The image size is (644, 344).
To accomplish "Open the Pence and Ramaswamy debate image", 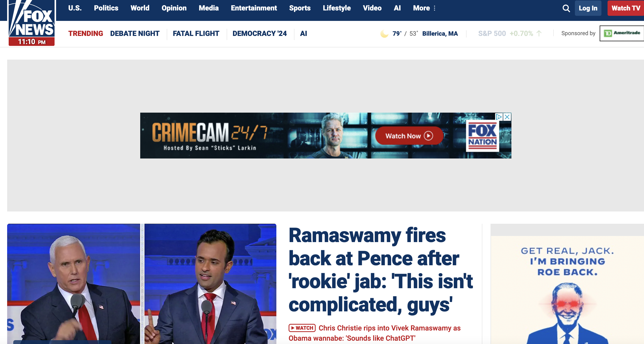I will tap(142, 284).
